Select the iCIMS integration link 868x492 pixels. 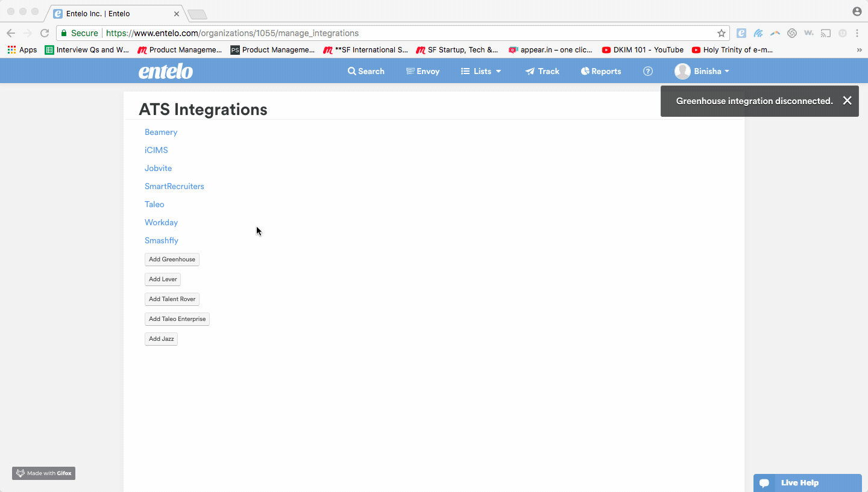(x=156, y=150)
